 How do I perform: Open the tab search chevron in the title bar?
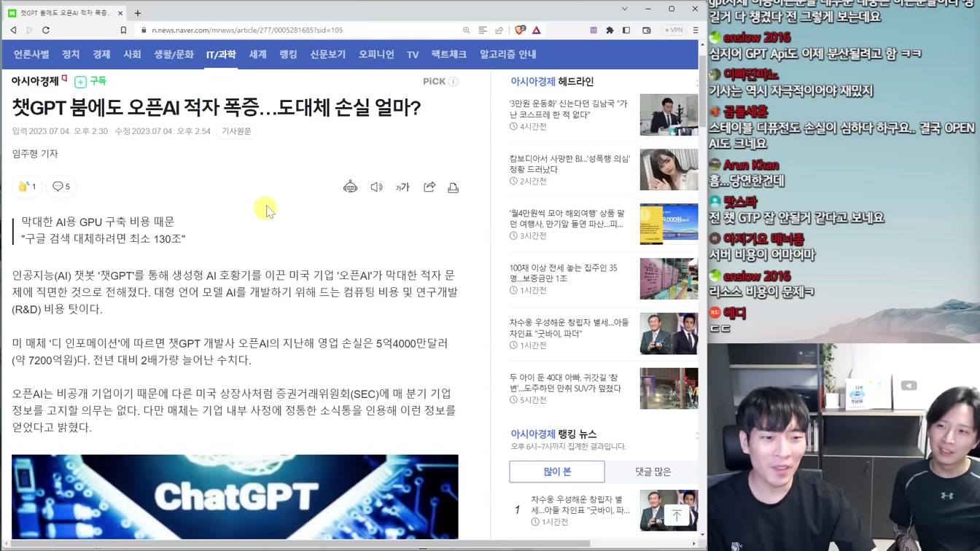tap(624, 9)
